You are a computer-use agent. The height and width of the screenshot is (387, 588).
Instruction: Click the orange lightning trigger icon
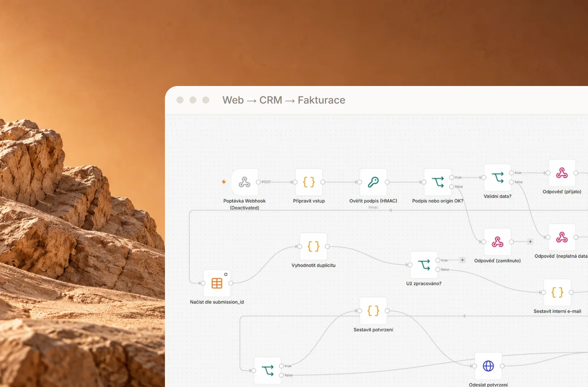coord(224,182)
